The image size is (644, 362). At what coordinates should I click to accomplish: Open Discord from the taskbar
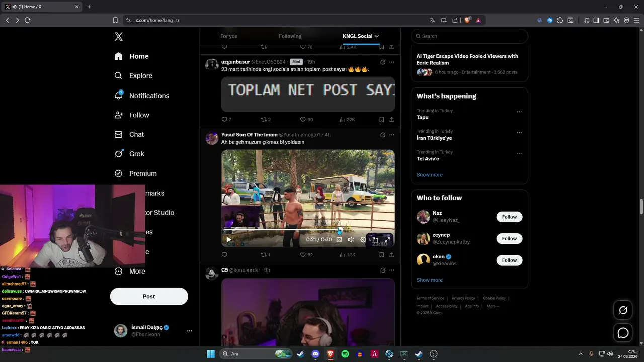(x=315, y=354)
